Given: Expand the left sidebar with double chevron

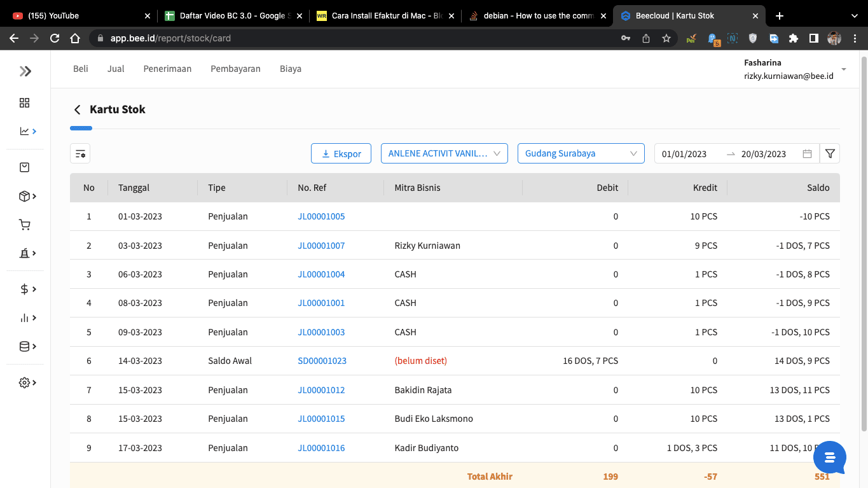Looking at the screenshot, I should 25,71.
